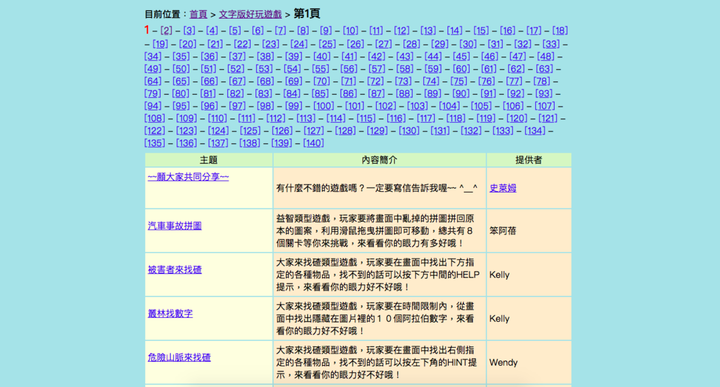Go to page [135]
The height and width of the screenshot is (387, 720).
tap(155, 143)
